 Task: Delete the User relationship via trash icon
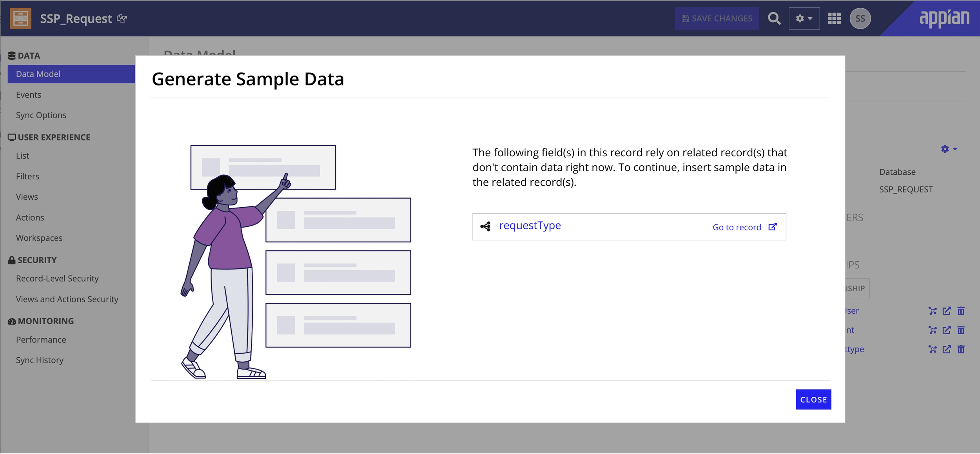coord(961,311)
